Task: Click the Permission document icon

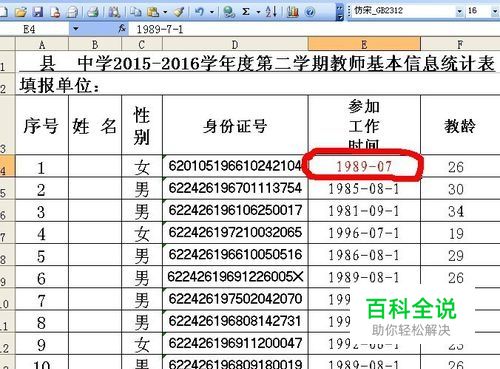Action: [x=55, y=12]
